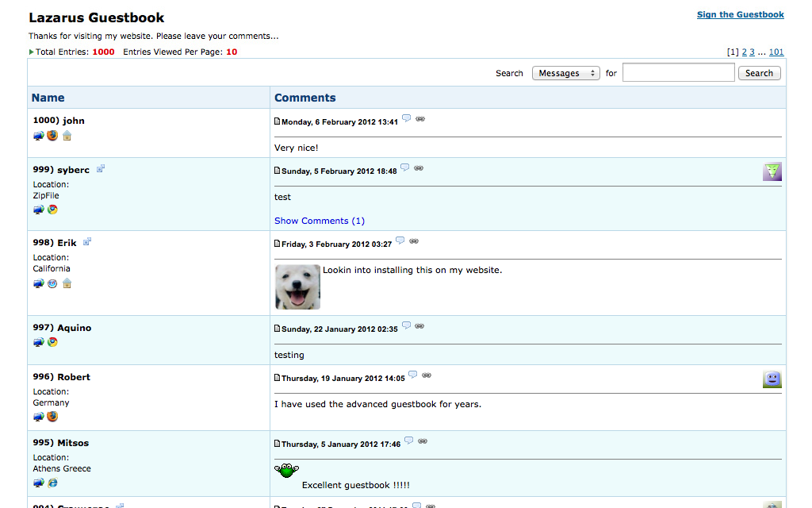The height and width of the screenshot is (508, 812).
Task: Go to page 3 of entries
Action: point(753,52)
